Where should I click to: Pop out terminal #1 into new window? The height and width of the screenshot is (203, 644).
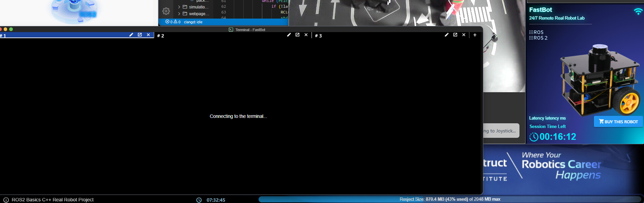click(140, 35)
